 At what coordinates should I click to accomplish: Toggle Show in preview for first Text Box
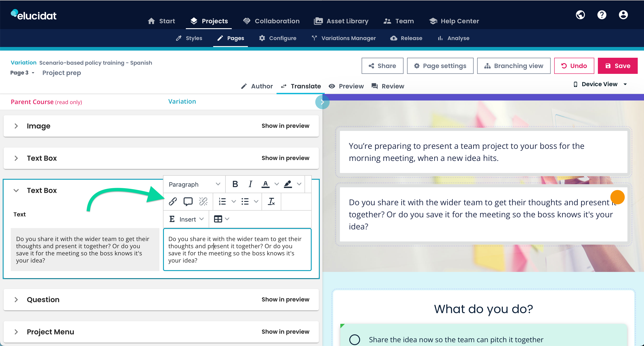coord(285,158)
